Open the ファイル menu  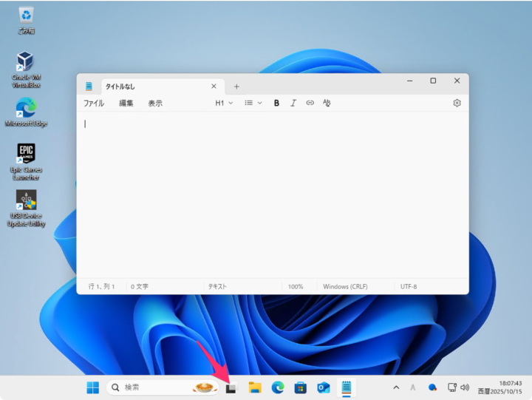94,104
